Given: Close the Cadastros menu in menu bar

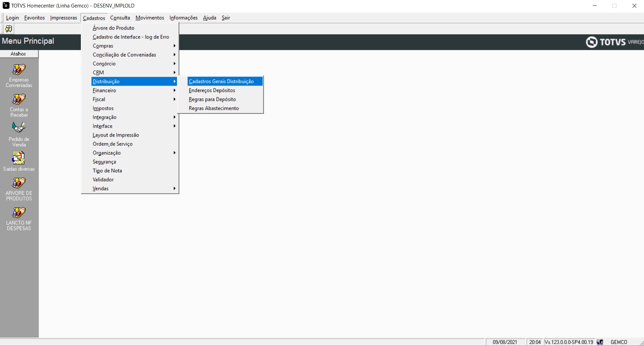Looking at the screenshot, I should 94,18.
